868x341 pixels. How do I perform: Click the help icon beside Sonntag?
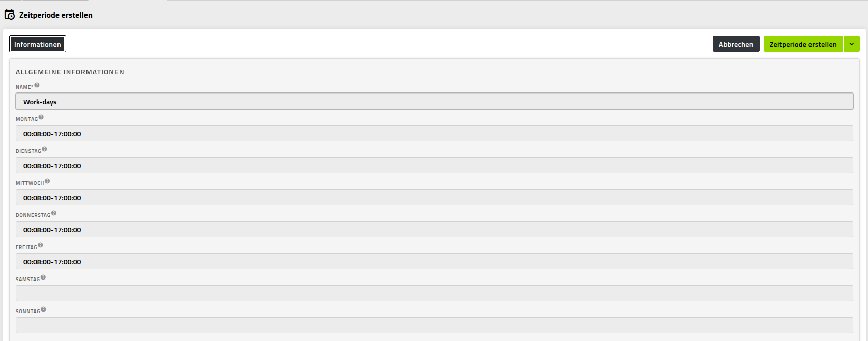tap(44, 309)
